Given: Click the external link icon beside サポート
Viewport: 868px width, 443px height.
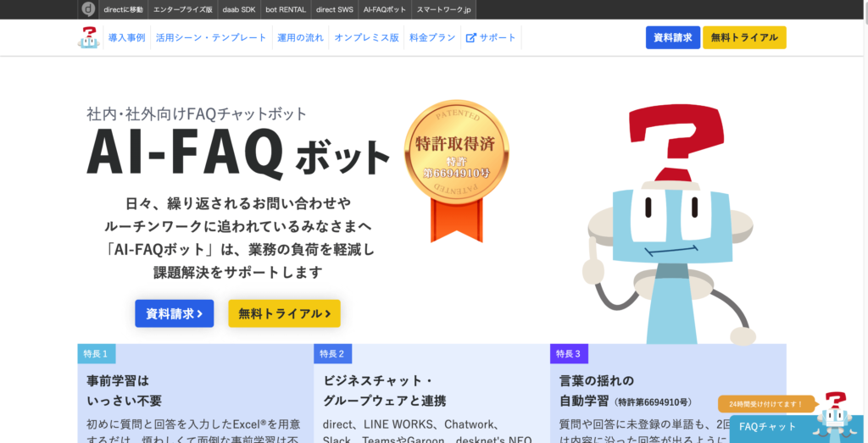Looking at the screenshot, I should tap(471, 38).
